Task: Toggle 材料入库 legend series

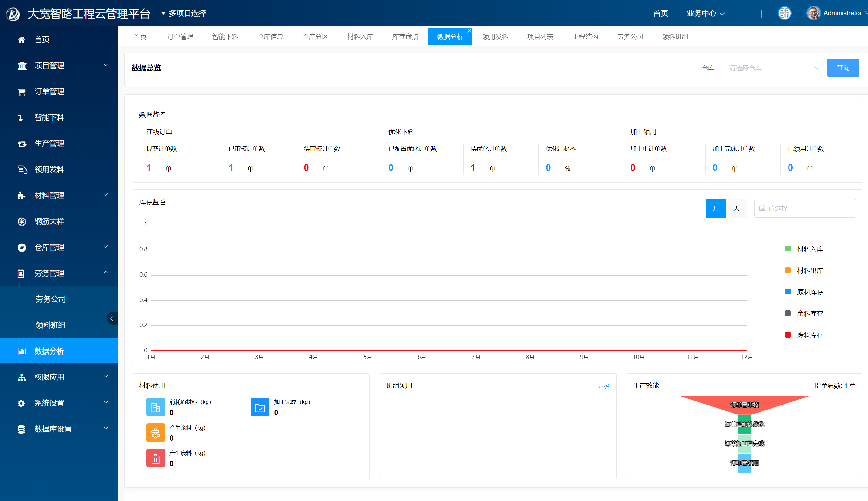Action: tap(804, 249)
